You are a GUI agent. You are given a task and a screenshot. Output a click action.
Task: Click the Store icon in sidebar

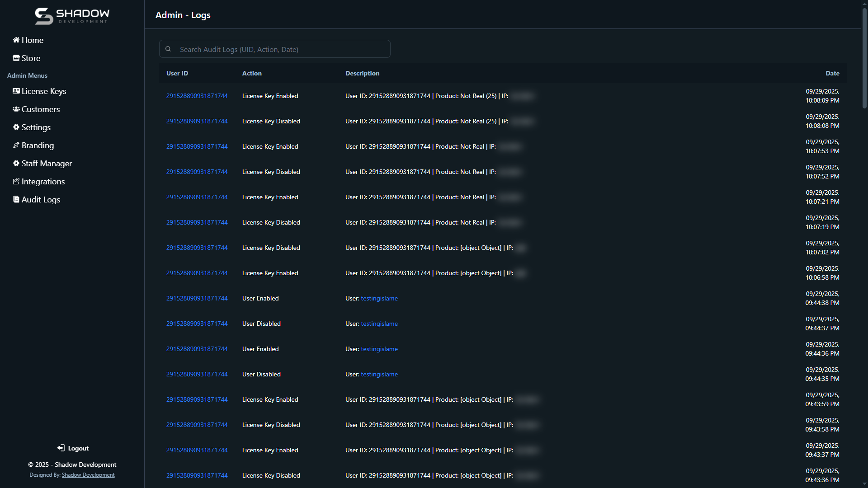tap(16, 58)
